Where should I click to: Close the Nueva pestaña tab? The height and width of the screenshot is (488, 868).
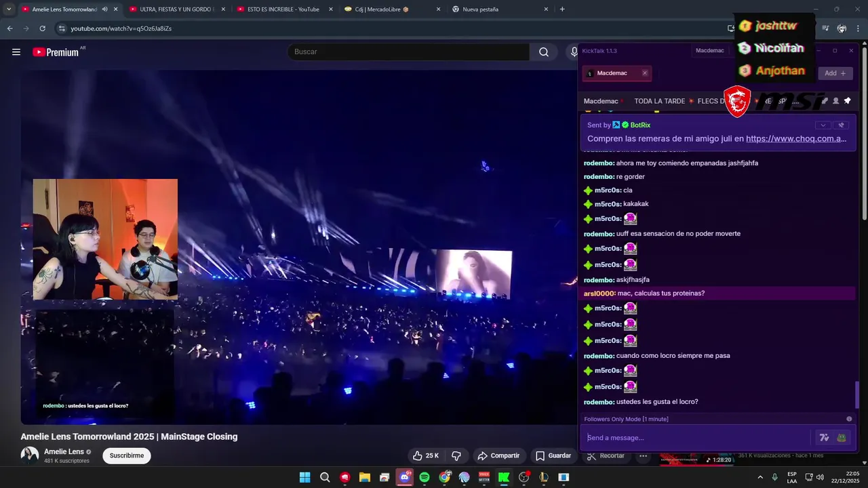point(546,9)
